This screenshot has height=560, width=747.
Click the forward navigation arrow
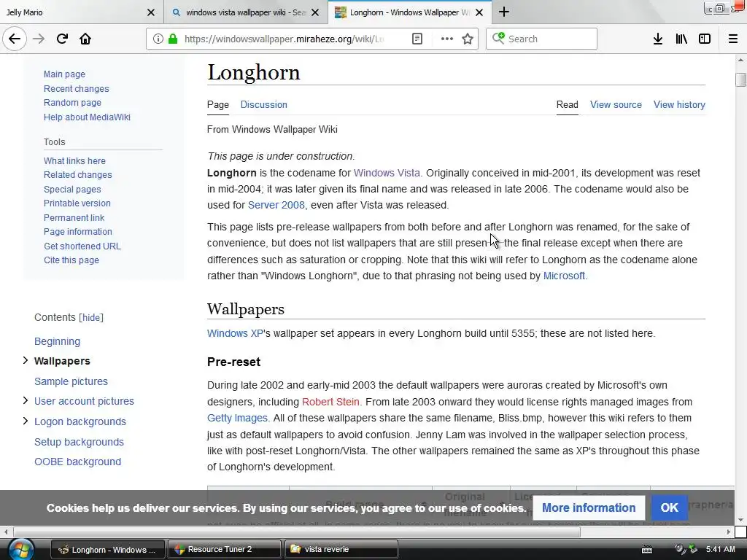click(x=39, y=39)
